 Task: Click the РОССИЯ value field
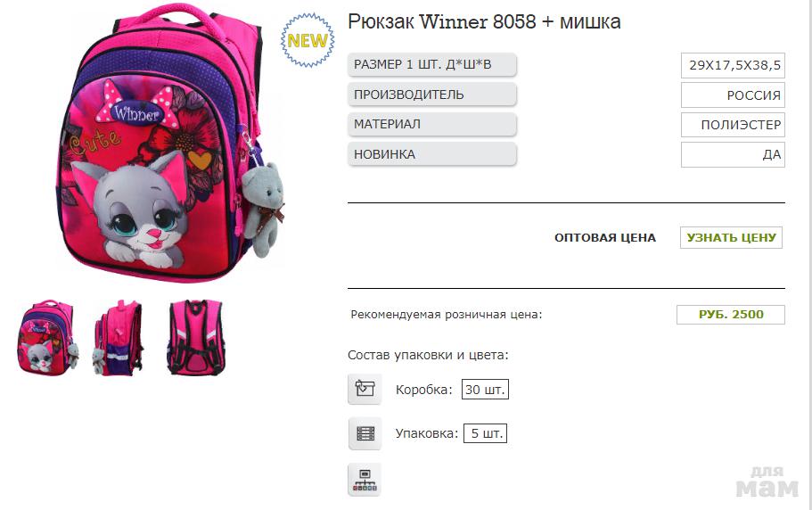733,95
